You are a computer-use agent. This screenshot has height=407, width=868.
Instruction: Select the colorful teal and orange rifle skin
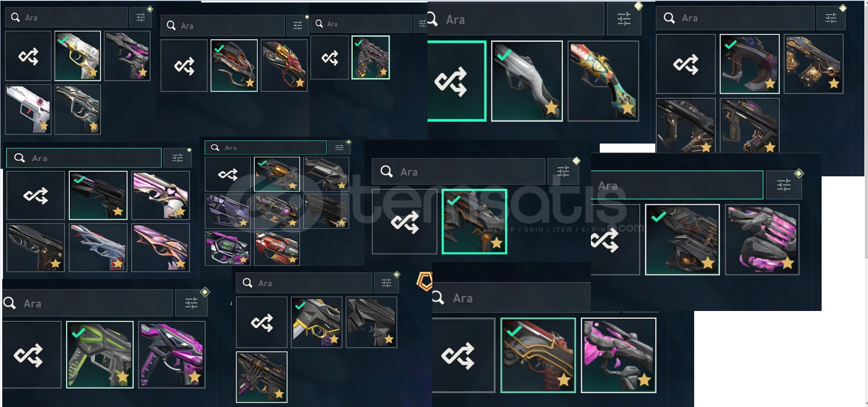click(x=603, y=81)
